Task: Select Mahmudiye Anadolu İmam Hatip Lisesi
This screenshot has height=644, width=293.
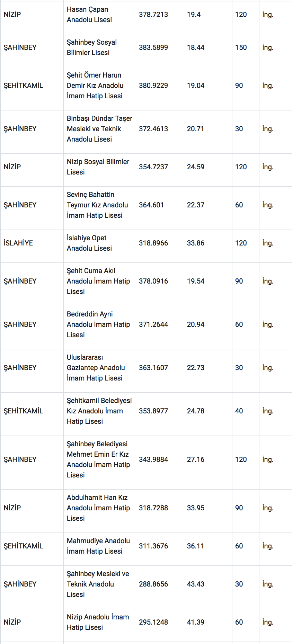Action: click(x=98, y=546)
